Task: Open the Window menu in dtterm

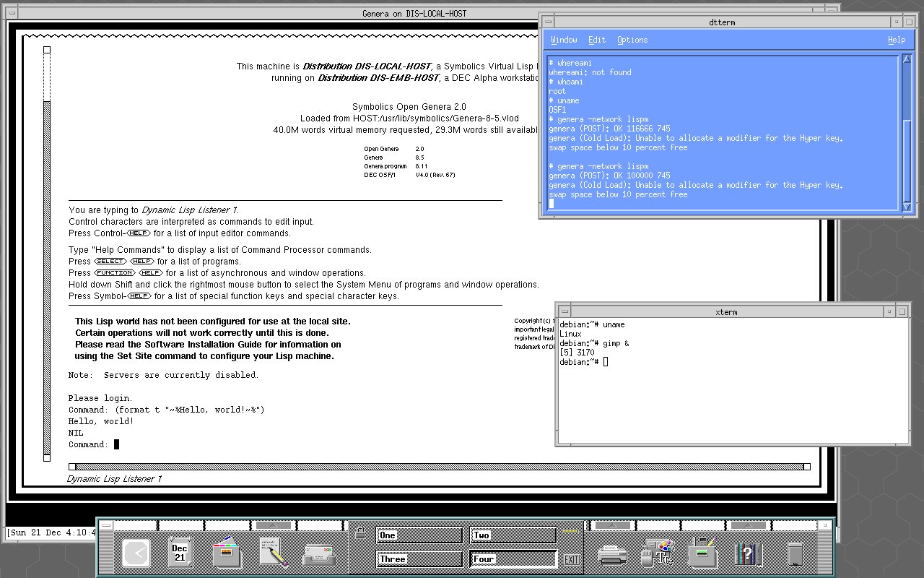Action: pyautogui.click(x=564, y=40)
